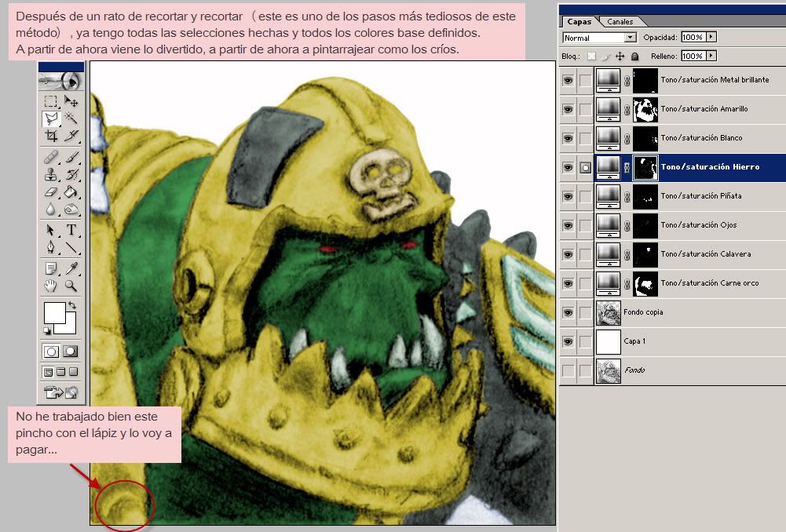786x532 pixels.
Task: Select the Type tool
Action: click(71, 230)
